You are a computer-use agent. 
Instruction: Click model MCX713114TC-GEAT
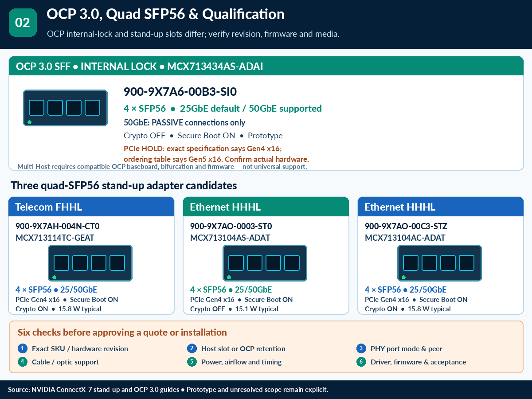55,238
